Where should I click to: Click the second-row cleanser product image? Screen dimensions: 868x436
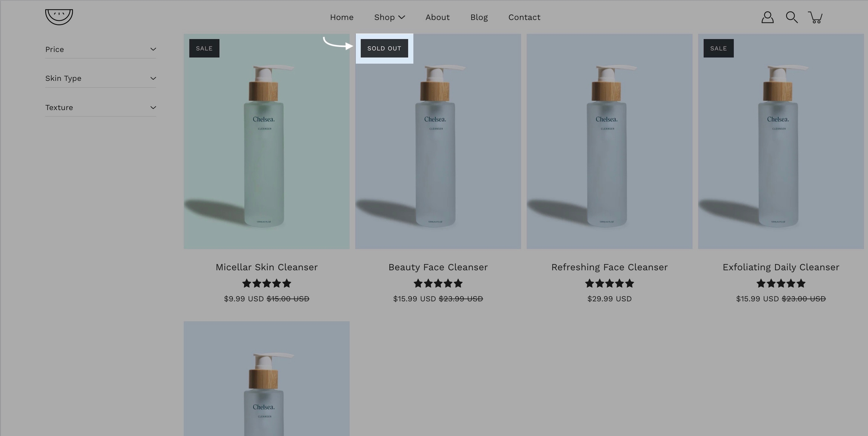point(267,378)
